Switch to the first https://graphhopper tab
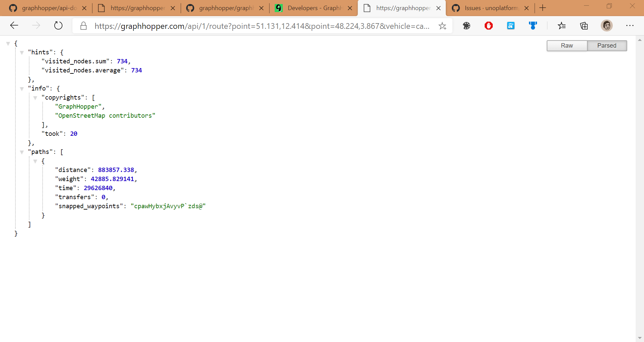Viewport: 644px width, 342px height. pyautogui.click(x=136, y=8)
